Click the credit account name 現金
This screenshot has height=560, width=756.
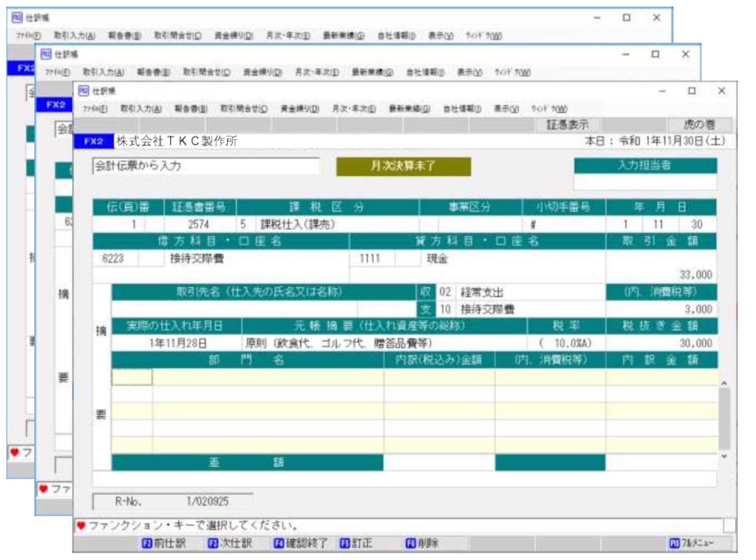coord(437,258)
